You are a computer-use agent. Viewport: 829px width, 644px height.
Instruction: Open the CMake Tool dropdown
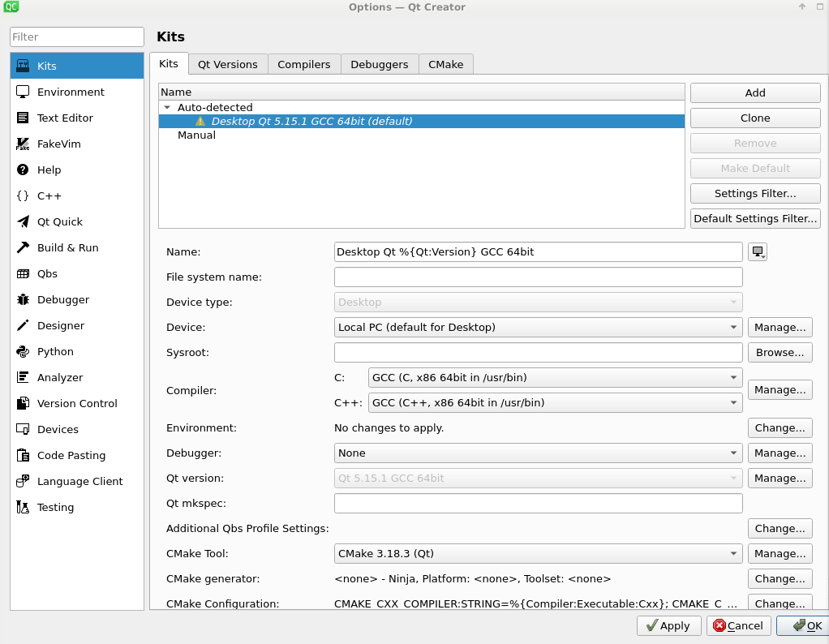(x=539, y=554)
